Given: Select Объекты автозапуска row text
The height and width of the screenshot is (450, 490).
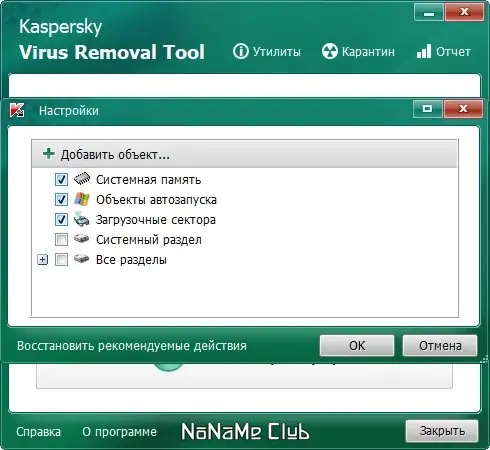Looking at the screenshot, I should [156, 200].
